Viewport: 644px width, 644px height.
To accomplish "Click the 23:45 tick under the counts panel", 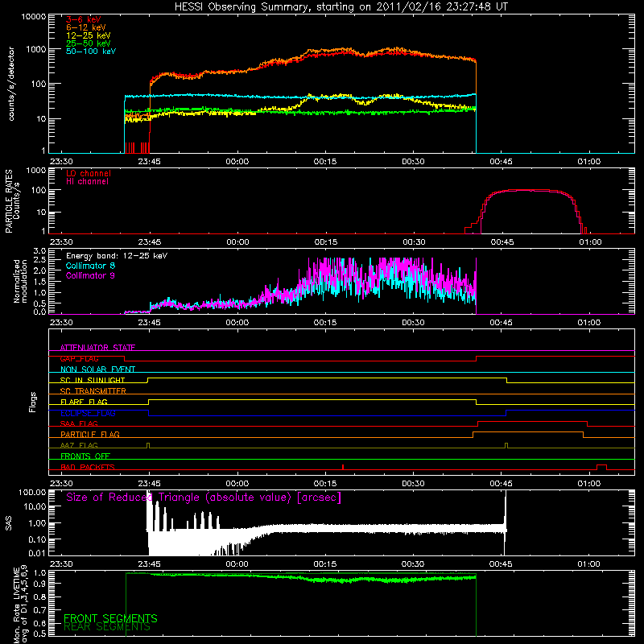I will (x=149, y=162).
